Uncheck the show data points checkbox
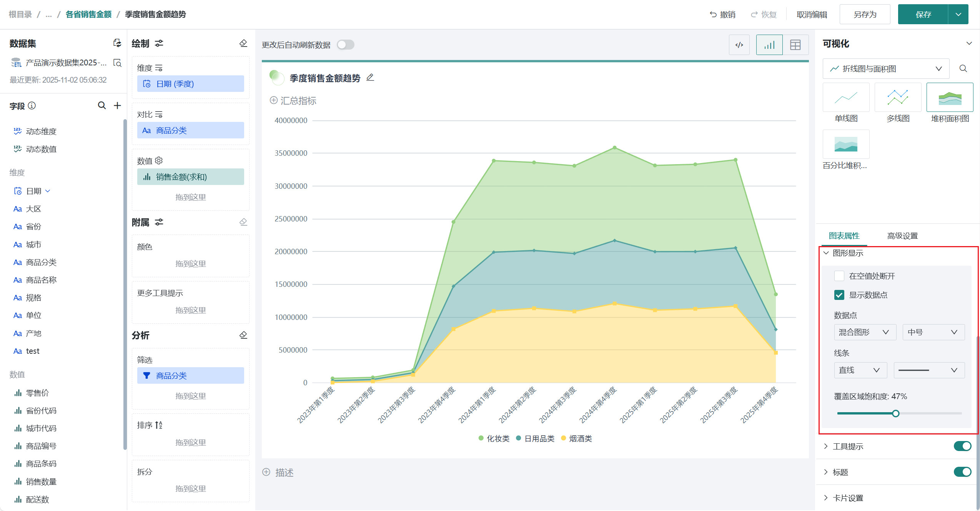Image resolution: width=980 pixels, height=511 pixels. (839, 295)
